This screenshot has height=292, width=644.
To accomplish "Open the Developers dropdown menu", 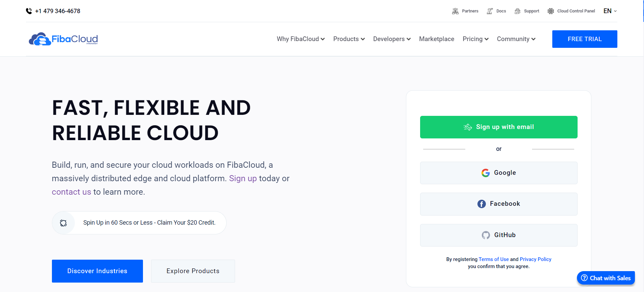I will 391,39.
